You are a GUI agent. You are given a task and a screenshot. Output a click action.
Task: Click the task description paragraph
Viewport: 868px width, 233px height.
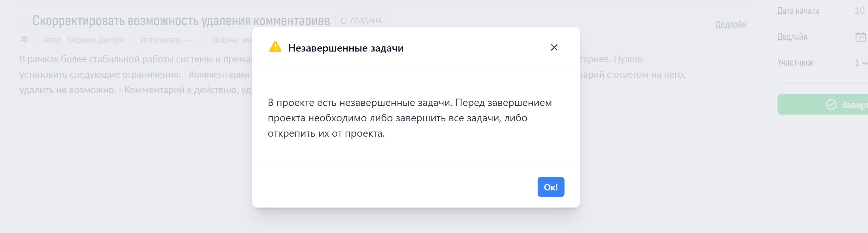click(135, 75)
